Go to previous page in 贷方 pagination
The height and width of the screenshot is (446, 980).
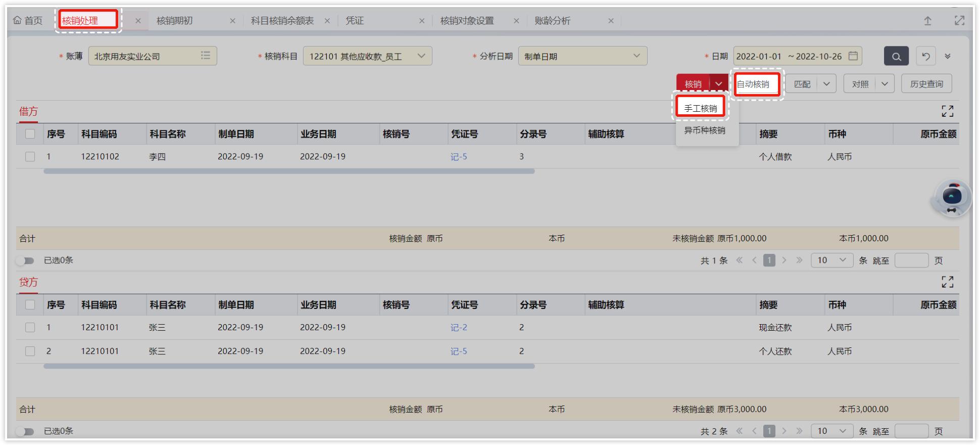tap(754, 431)
